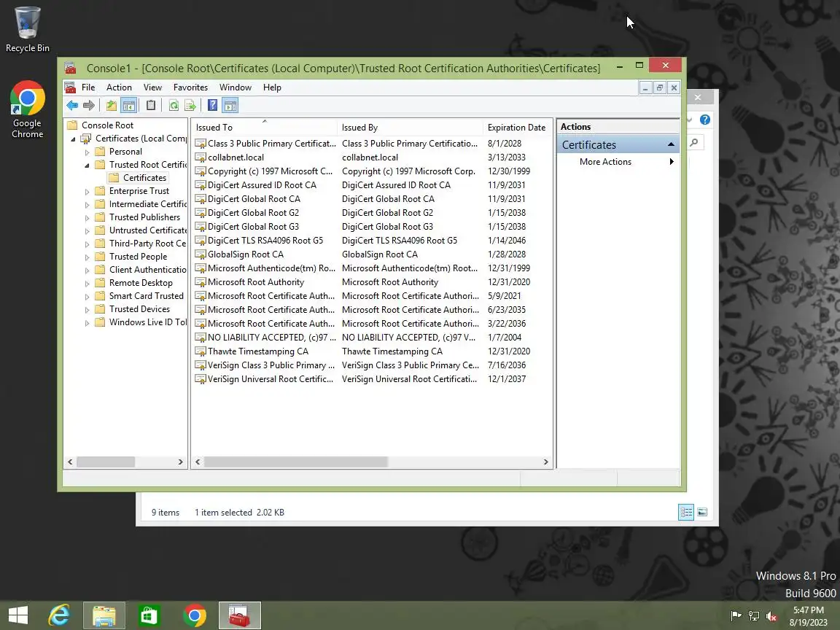Collapse the Certificates section in Actions pane
840x630 pixels.
click(670, 144)
